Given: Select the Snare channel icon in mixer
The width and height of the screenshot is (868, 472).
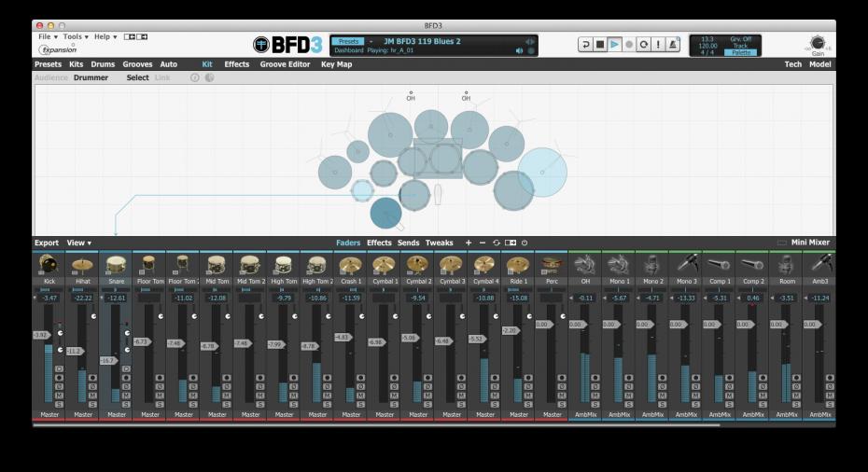Looking at the screenshot, I should coord(116,265).
